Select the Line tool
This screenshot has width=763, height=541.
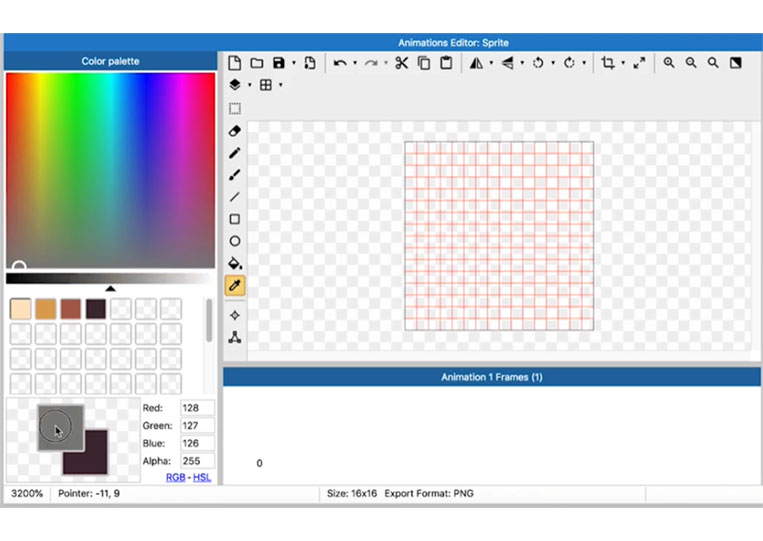(235, 197)
